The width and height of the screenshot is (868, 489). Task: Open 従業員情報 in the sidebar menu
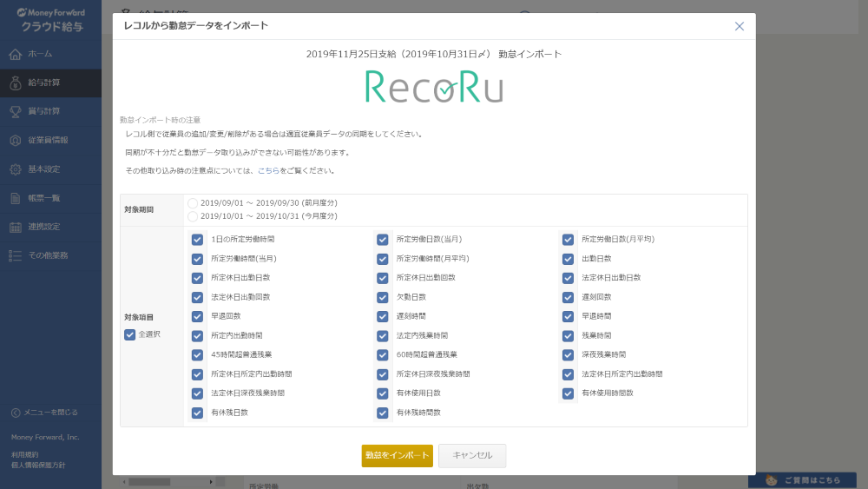[x=51, y=140]
